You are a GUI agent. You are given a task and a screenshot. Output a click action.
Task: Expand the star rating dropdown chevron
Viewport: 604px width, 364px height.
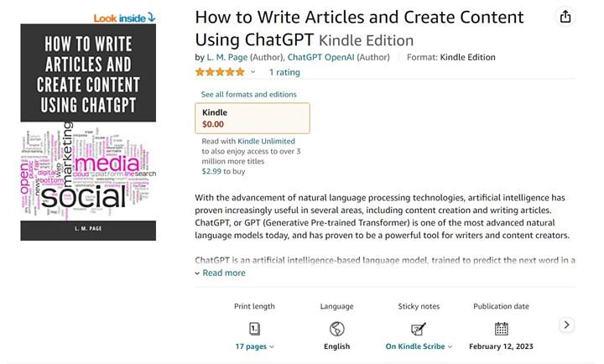[x=253, y=72]
